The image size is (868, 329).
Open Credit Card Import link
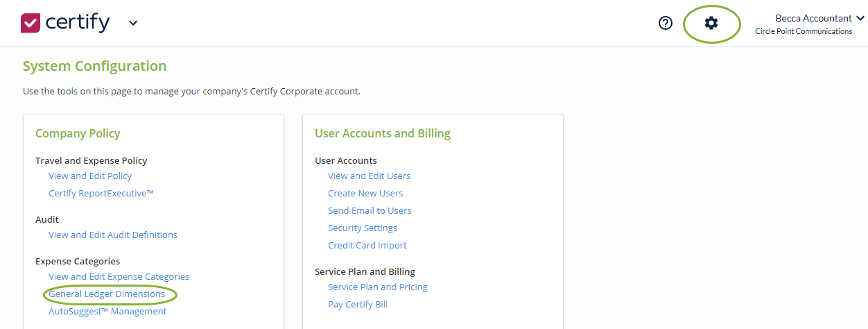(x=367, y=246)
